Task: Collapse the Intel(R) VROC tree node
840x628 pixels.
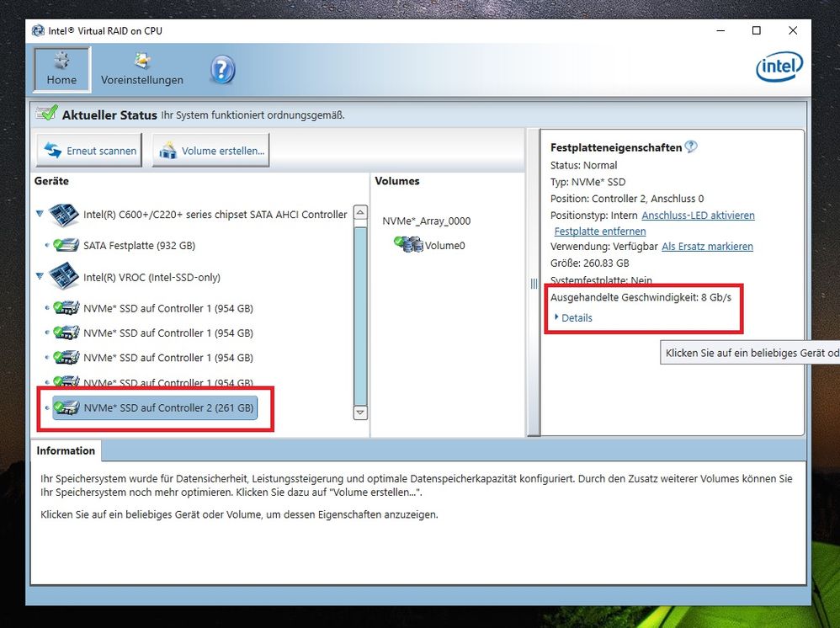Action: (x=40, y=276)
